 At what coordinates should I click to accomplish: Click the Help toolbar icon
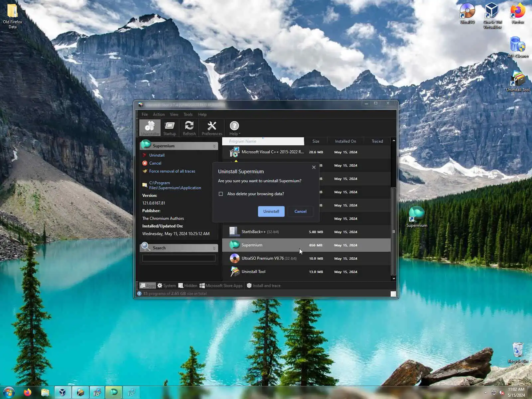click(234, 128)
